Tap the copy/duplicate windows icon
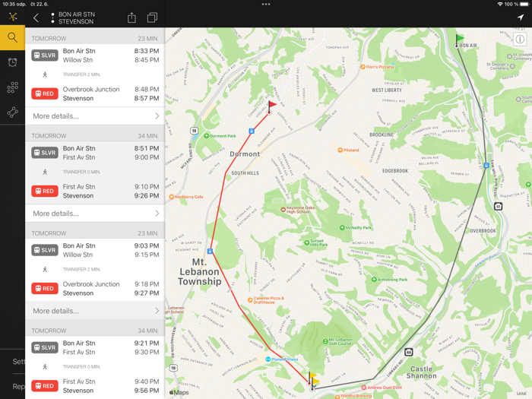This screenshot has width=532, height=399. [152, 17]
